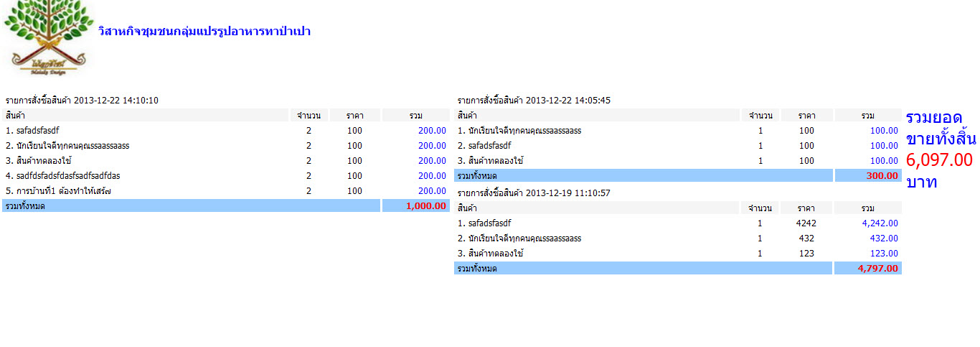Select item 5 starting with การบ้านที่1
Image resolution: width=980 pixels, height=347 pixels.
coord(59,191)
